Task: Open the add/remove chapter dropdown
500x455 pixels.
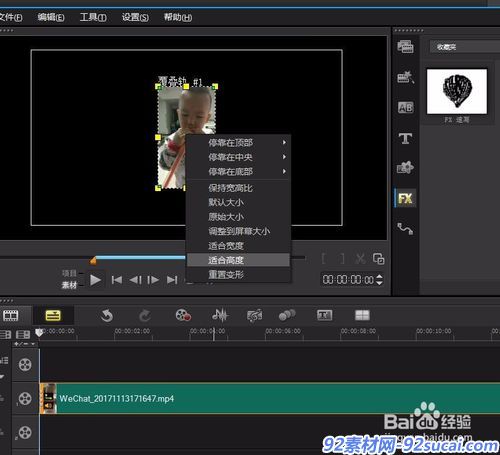Action: [25, 344]
